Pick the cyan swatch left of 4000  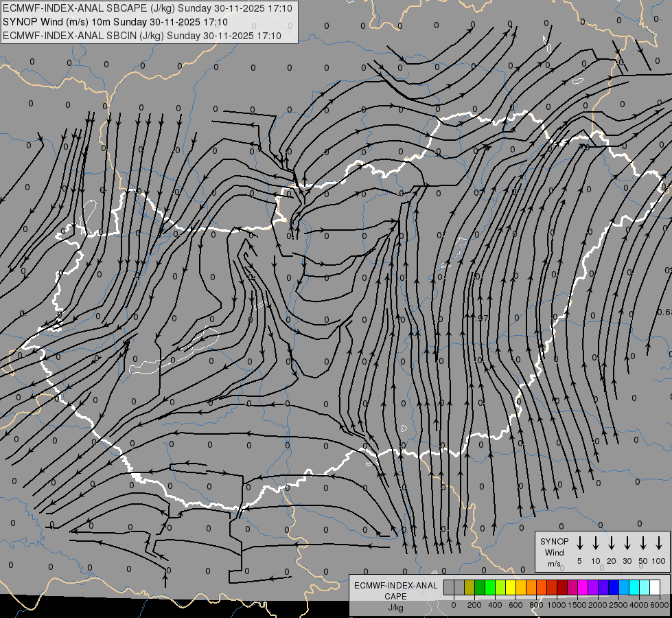coord(634,587)
